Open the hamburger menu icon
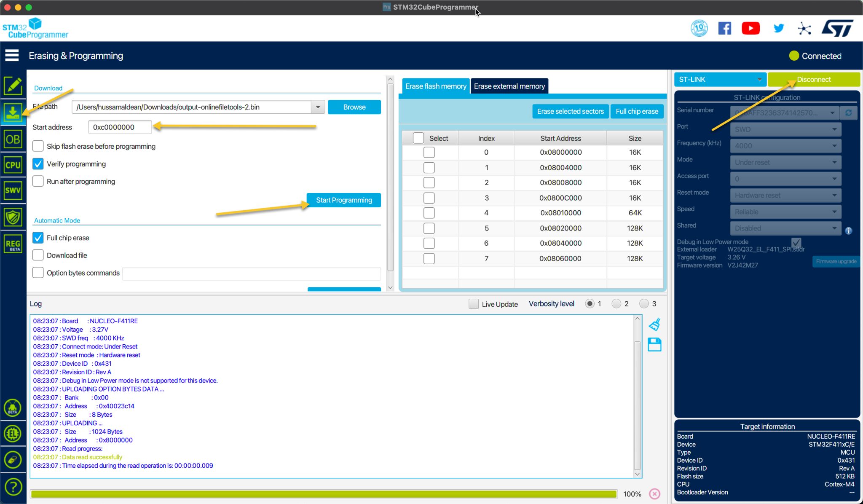Image resolution: width=863 pixels, height=504 pixels. click(12, 55)
